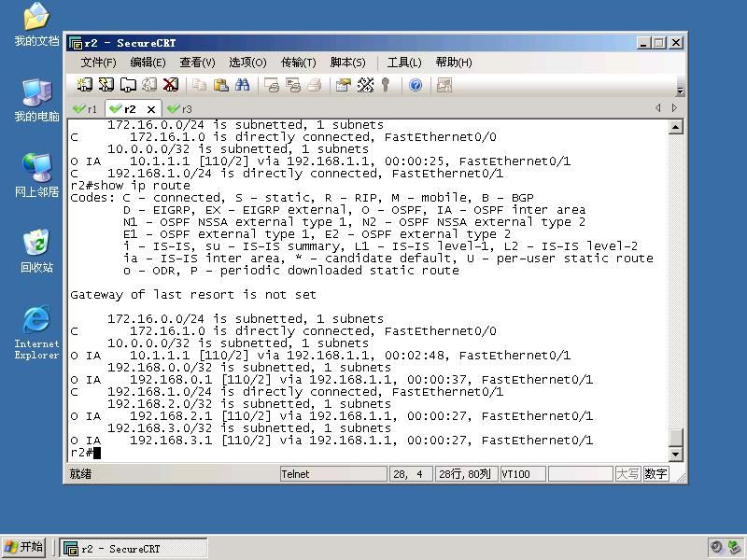The height and width of the screenshot is (560, 747).
Task: Select the active r2 session tab
Action: click(x=129, y=109)
